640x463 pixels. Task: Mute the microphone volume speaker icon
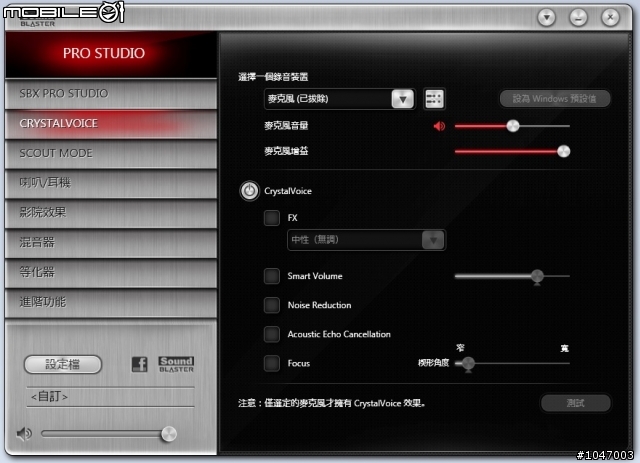pos(439,126)
